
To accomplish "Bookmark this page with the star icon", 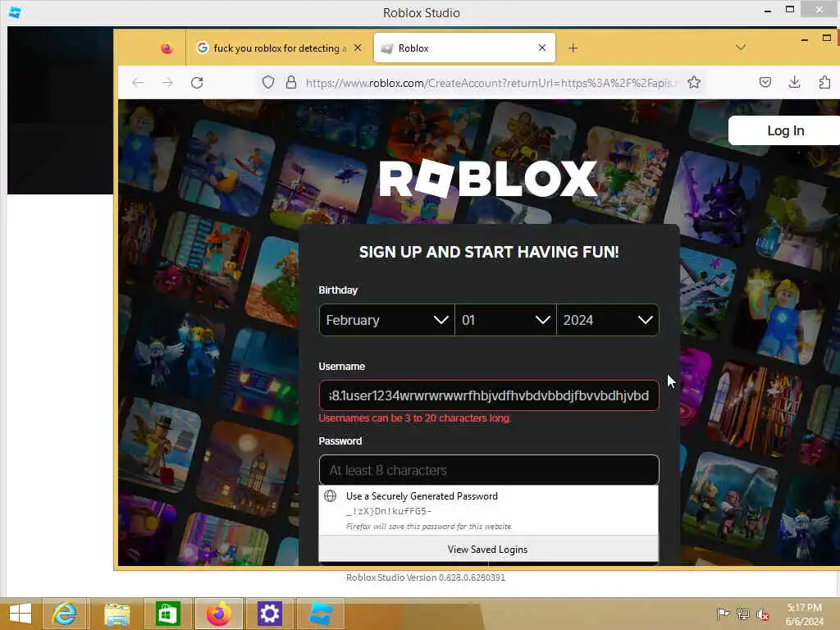I will (x=694, y=83).
